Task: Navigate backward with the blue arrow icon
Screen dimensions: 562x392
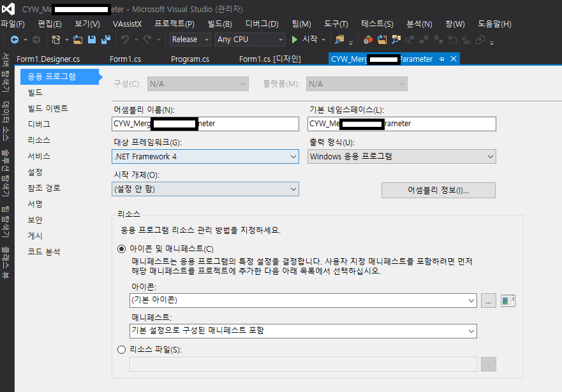Action: (x=15, y=40)
